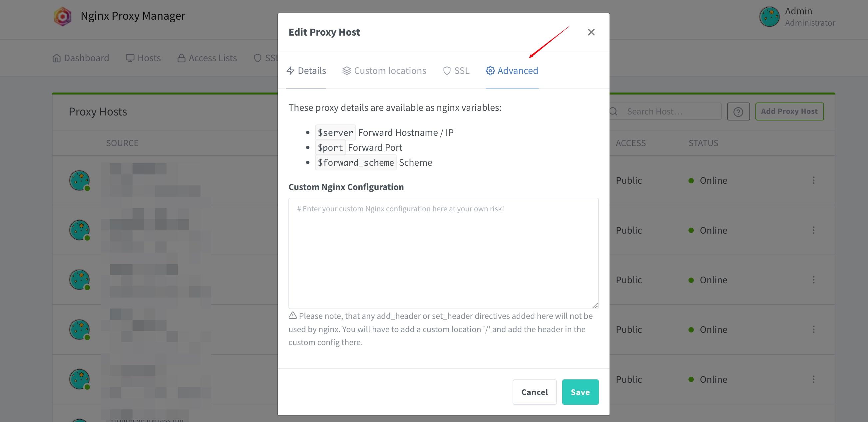This screenshot has width=868, height=422.
Task: Click the Dashboard menu item
Action: [81, 58]
